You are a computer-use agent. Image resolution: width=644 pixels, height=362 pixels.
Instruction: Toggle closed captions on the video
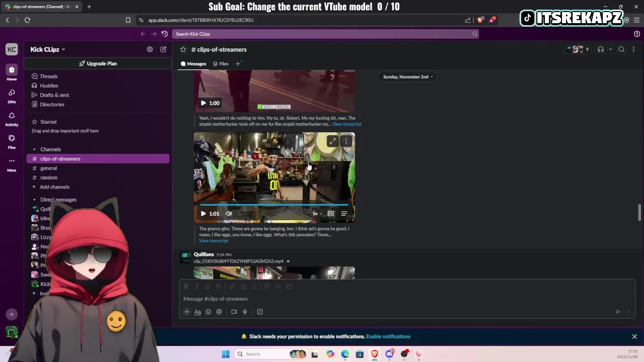[x=331, y=214]
